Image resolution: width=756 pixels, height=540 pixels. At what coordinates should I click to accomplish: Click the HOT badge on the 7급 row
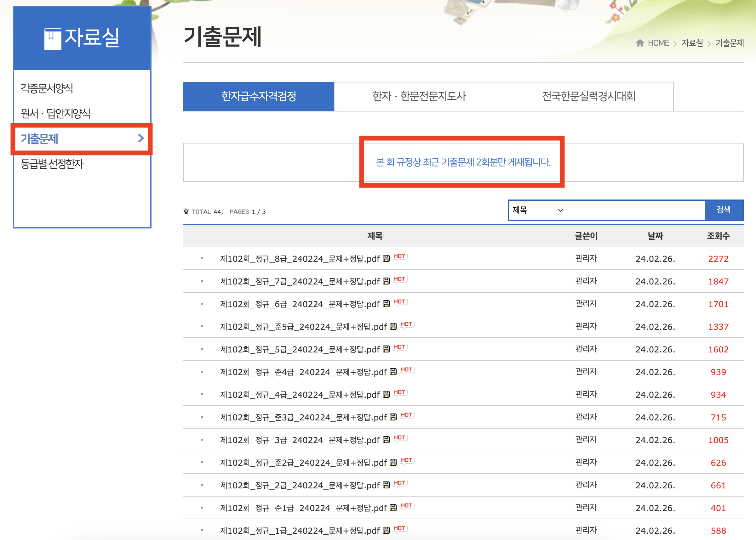(x=400, y=280)
